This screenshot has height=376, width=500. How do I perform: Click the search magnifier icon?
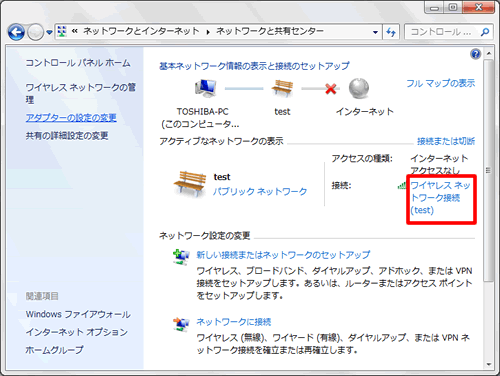click(x=485, y=32)
